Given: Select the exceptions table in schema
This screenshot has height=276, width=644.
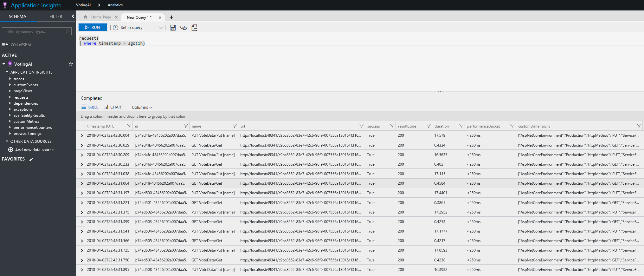Looking at the screenshot, I should 23,109.
